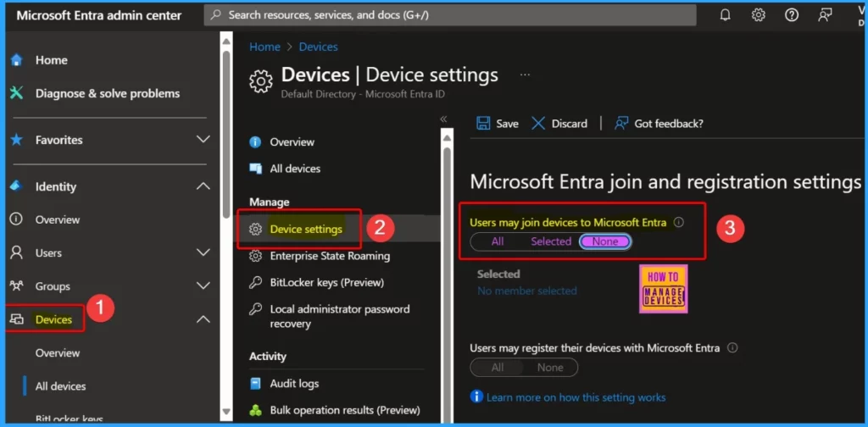Image resolution: width=868 pixels, height=427 pixels.
Task: Click the Bulk operation results icon
Action: click(x=255, y=410)
